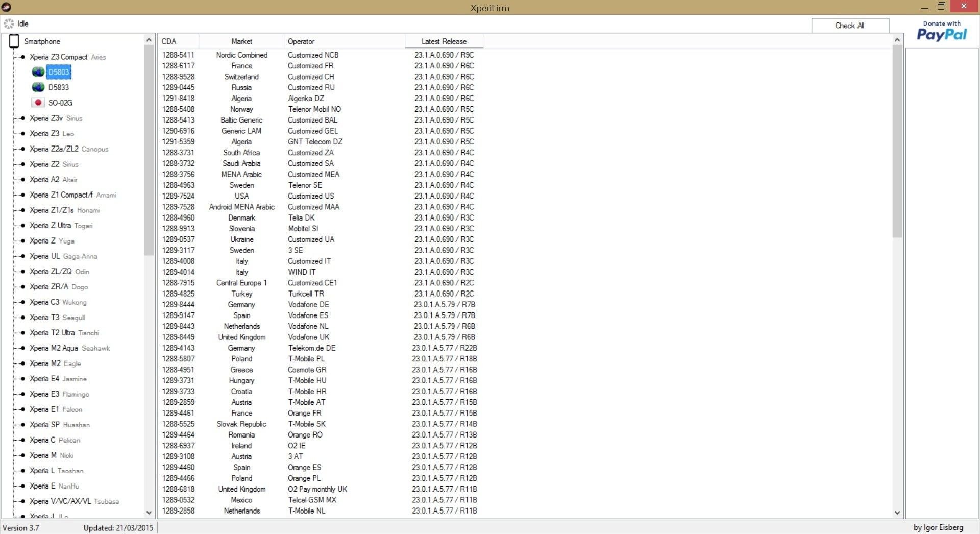980x534 pixels.
Task: Open the Xperia ZR/A Dogo tree item
Action: 59,286
